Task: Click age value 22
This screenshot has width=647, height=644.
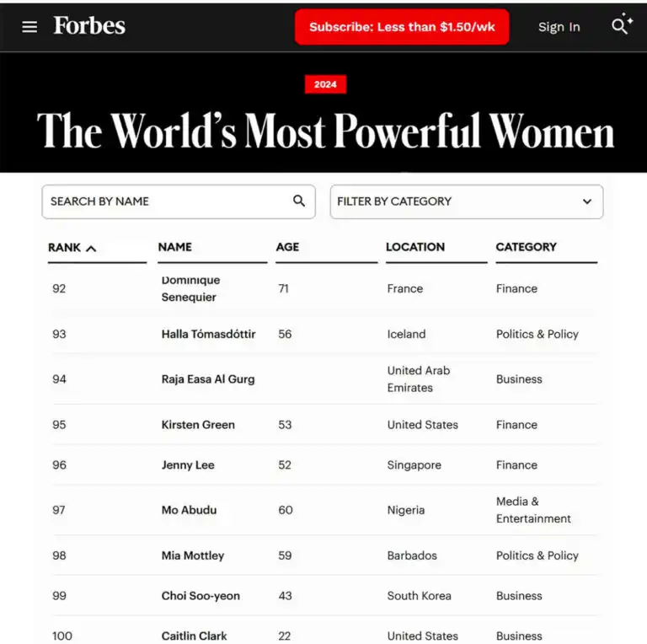Action: (284, 636)
